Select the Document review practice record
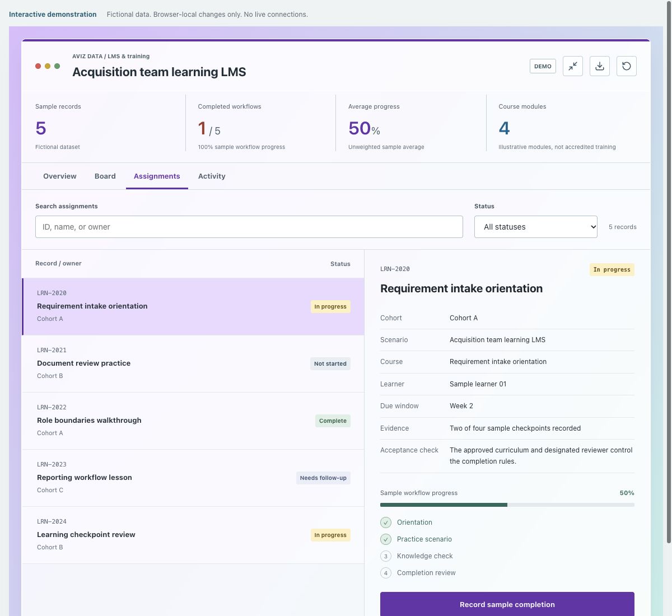 click(193, 363)
